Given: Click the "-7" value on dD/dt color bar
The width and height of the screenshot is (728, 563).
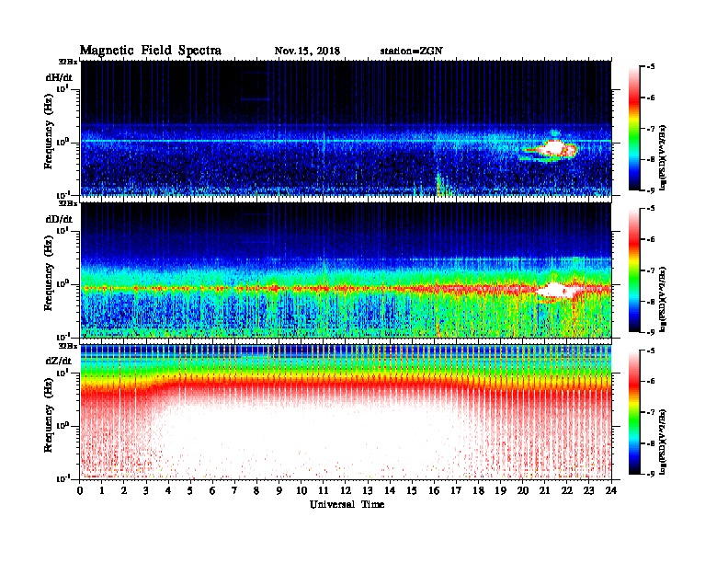Looking at the screenshot, I should (x=651, y=270).
